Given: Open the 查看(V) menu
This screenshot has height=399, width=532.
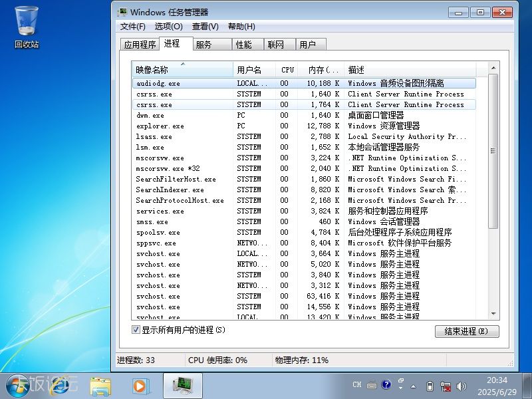Looking at the screenshot, I should click(x=205, y=27).
